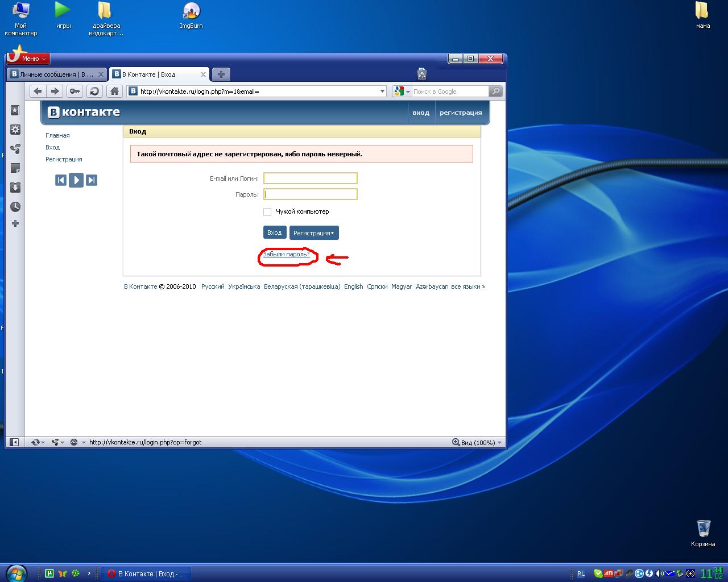Go back with the browser back arrow

pos(38,91)
